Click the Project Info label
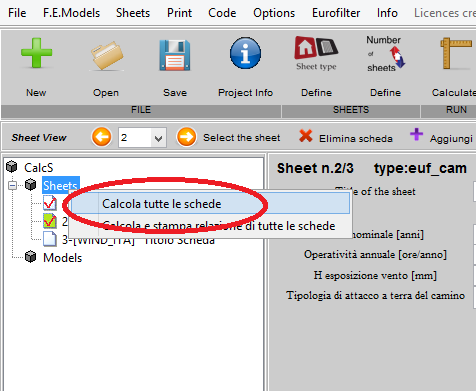476x391 pixels. (x=245, y=92)
